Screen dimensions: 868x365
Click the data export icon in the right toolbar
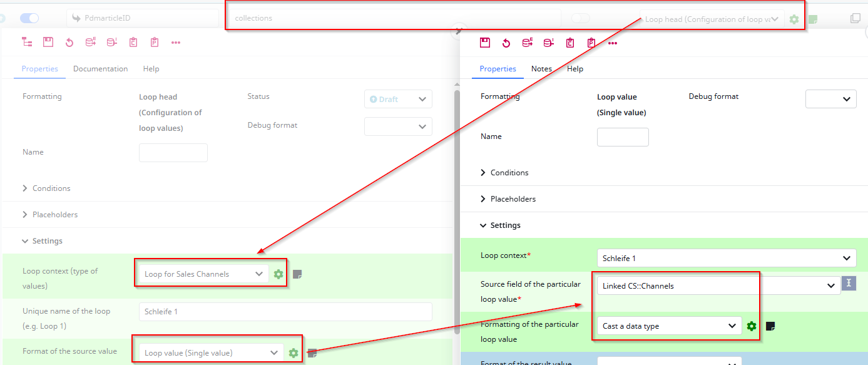tap(527, 43)
